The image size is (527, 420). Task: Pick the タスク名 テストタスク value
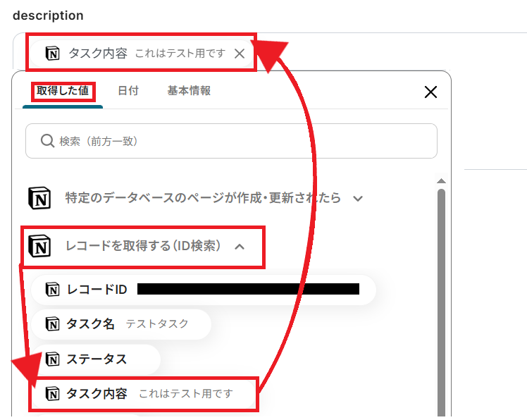click(x=121, y=324)
